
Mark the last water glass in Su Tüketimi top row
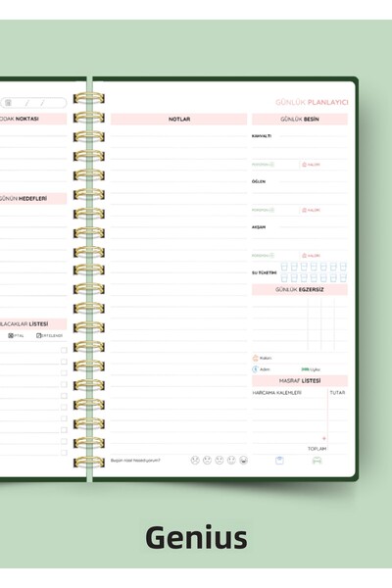coord(343,267)
